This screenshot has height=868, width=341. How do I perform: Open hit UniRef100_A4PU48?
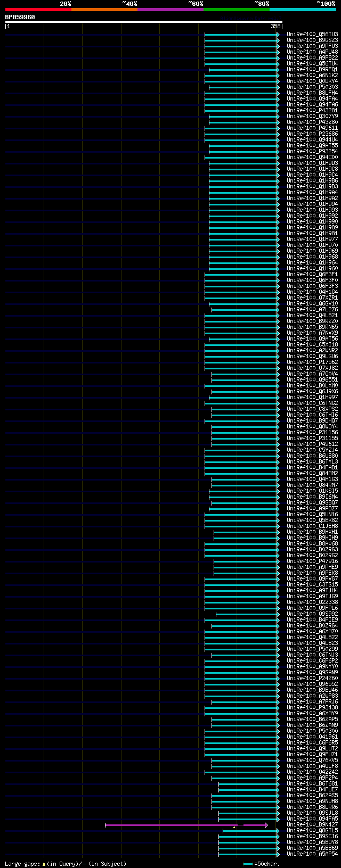pos(312,52)
